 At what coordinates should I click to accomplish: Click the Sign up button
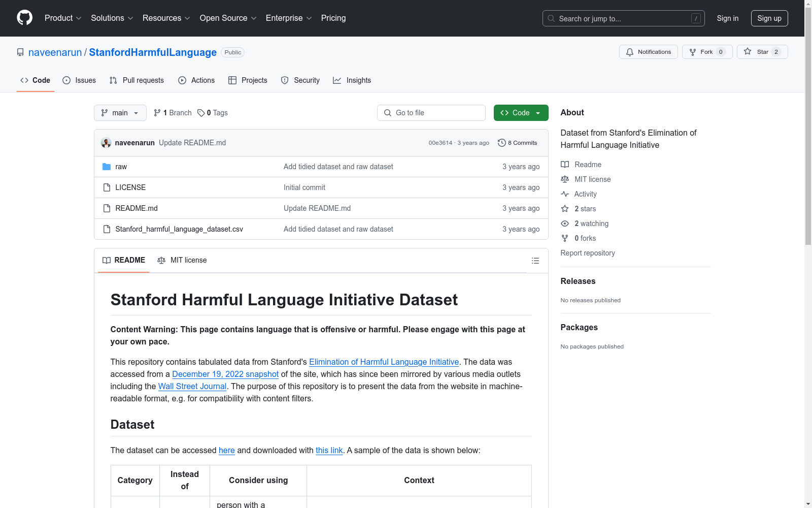coord(769,18)
